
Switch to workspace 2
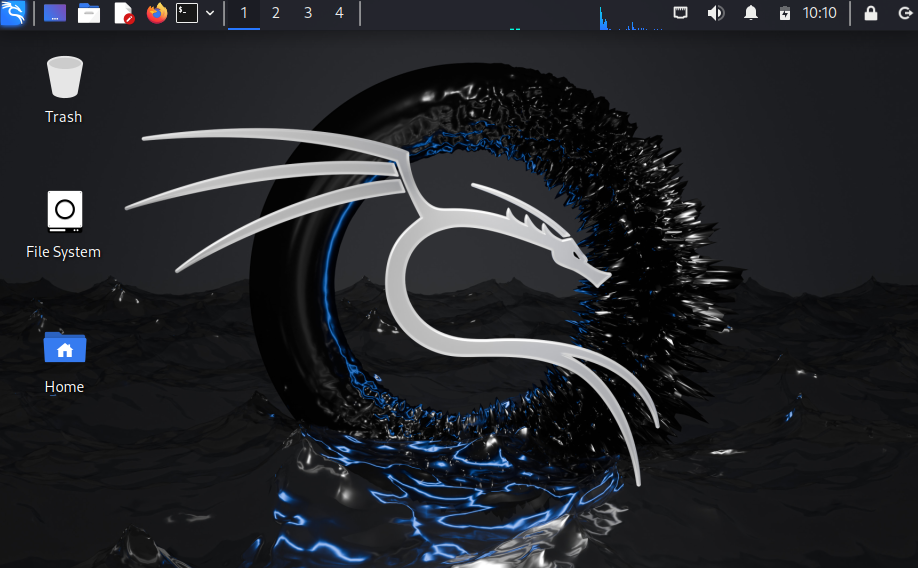pos(276,13)
